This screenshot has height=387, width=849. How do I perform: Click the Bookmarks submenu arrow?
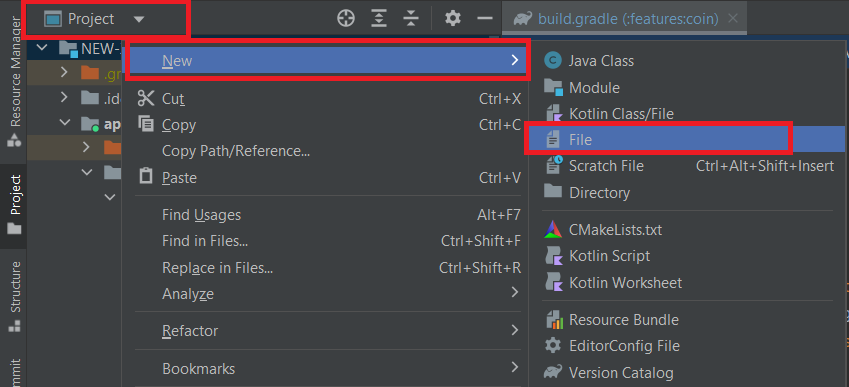pos(514,368)
